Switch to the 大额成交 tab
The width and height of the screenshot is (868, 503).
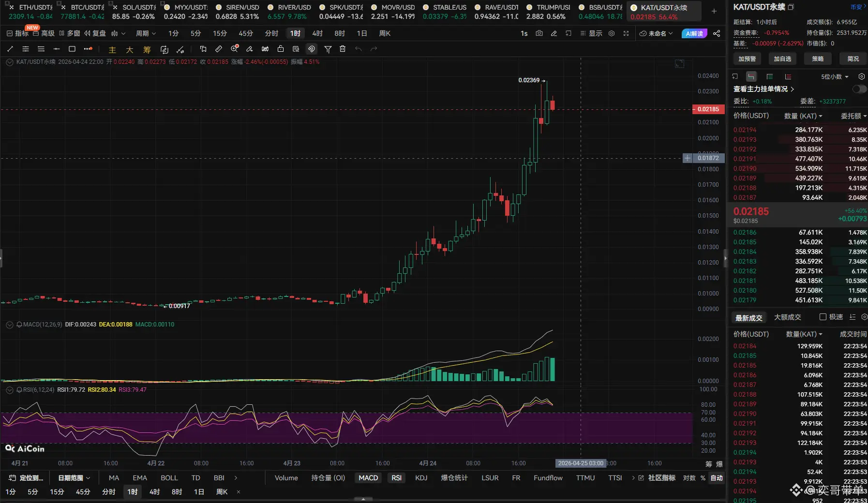(x=788, y=317)
